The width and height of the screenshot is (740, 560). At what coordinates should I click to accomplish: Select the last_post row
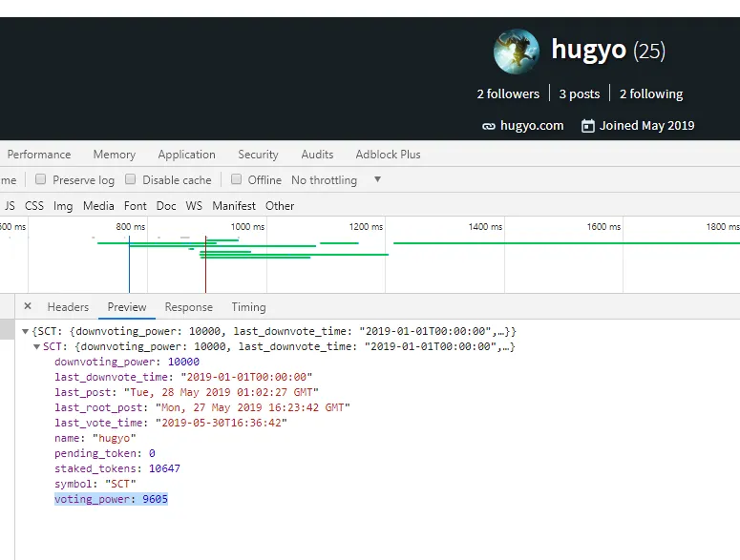coord(186,392)
